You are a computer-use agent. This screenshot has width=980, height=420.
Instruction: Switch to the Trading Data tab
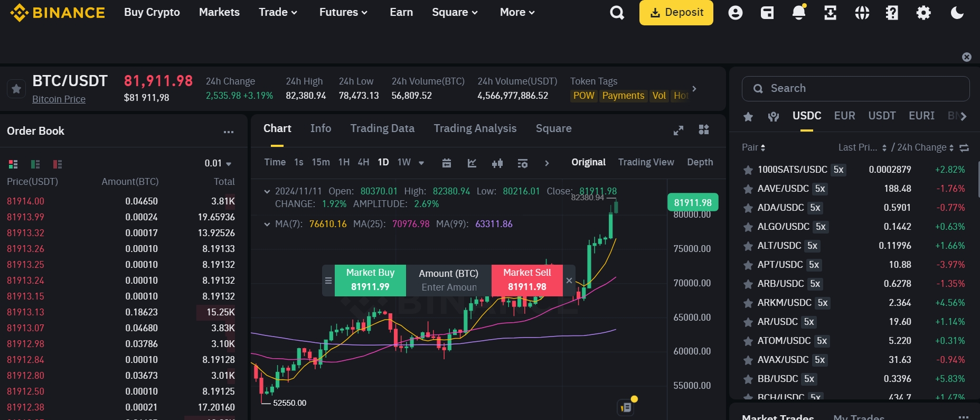pyautogui.click(x=382, y=128)
